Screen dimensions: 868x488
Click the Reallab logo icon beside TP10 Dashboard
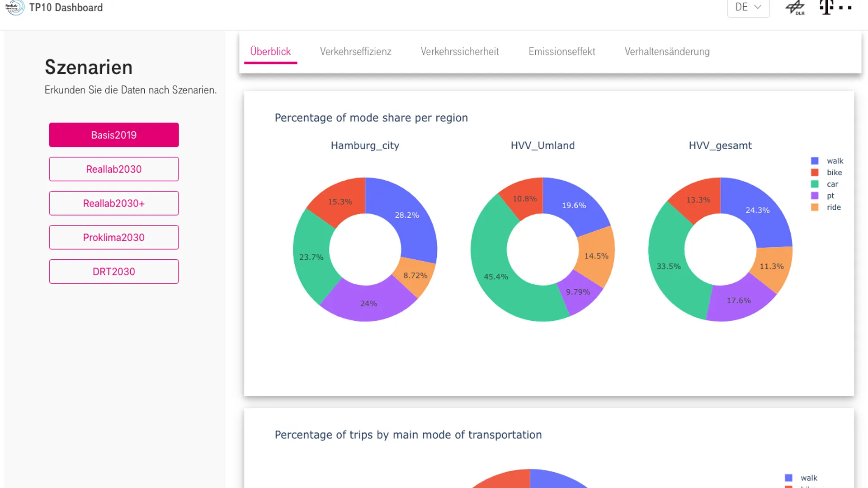15,7
